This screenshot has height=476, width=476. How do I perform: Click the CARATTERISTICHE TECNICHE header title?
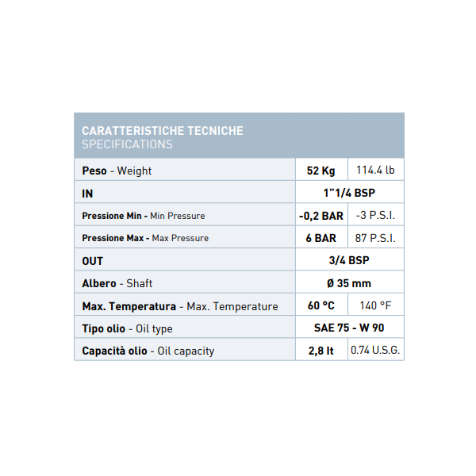click(x=163, y=131)
